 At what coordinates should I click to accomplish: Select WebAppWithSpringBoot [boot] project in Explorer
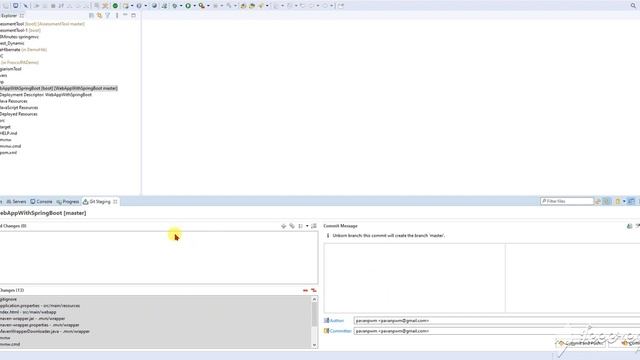(59, 88)
